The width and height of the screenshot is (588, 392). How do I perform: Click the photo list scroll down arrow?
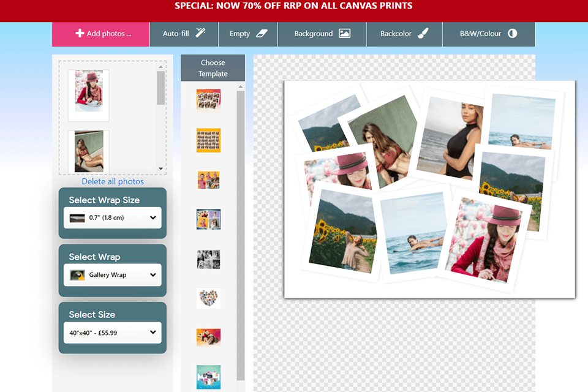pyautogui.click(x=160, y=169)
